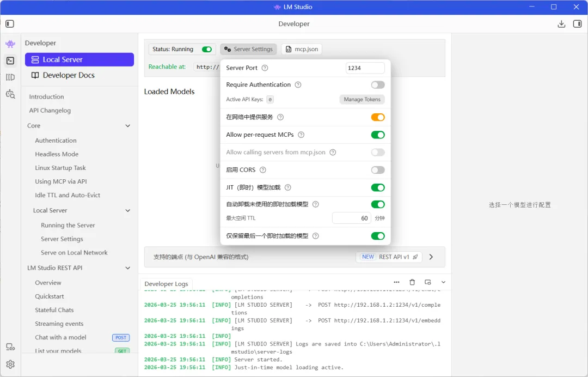Enable the 启用 CORS switch

coord(378,170)
